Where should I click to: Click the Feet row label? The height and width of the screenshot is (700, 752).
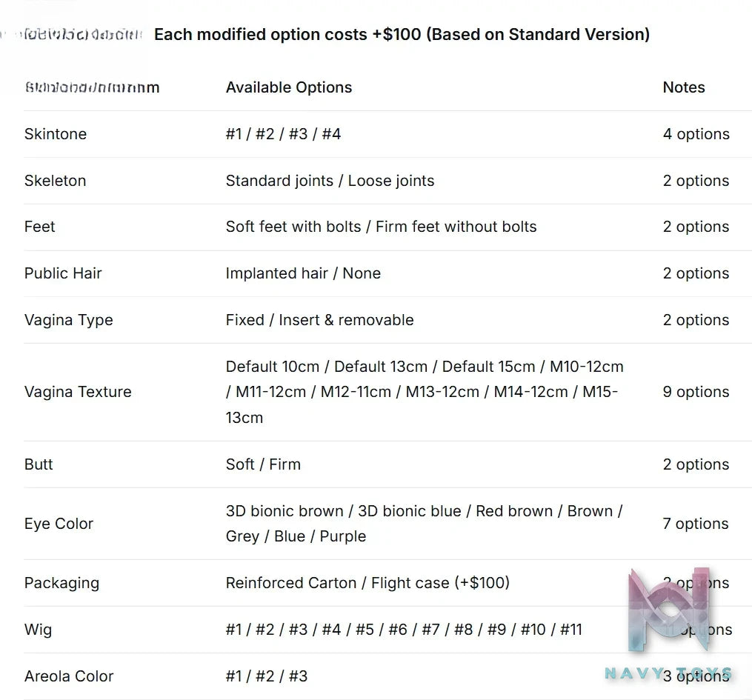tap(40, 227)
